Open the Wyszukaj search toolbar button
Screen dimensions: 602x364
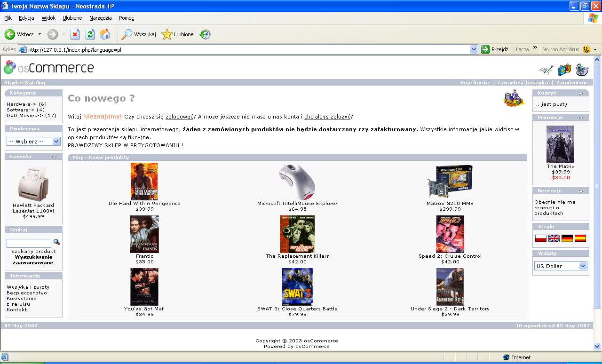point(138,34)
